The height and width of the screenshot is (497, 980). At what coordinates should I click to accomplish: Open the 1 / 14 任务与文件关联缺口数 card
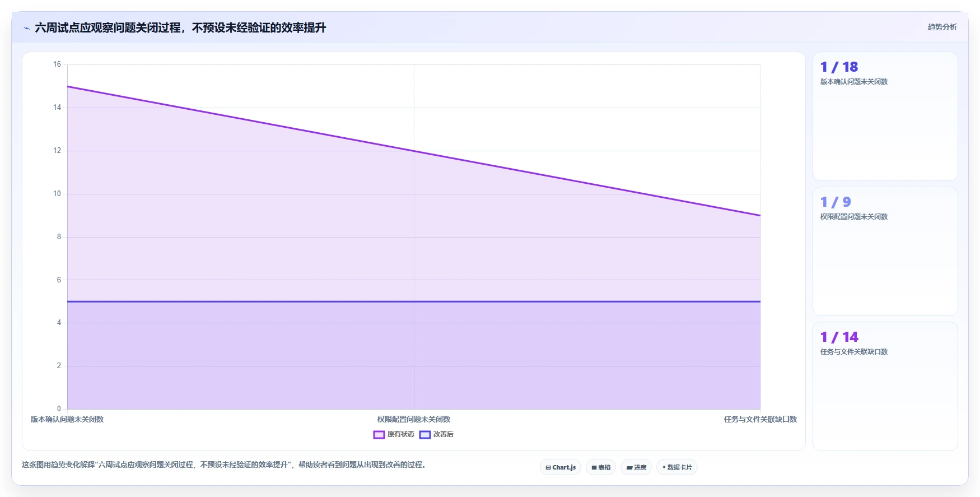[885, 387]
